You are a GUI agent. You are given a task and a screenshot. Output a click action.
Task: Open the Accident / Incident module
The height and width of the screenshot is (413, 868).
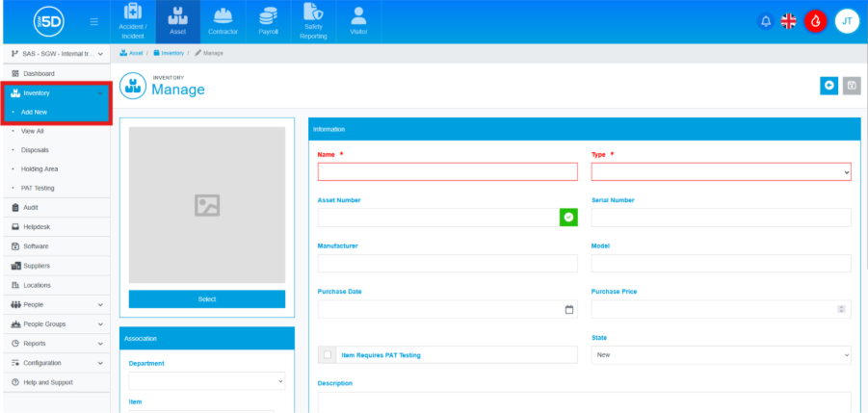tap(132, 20)
